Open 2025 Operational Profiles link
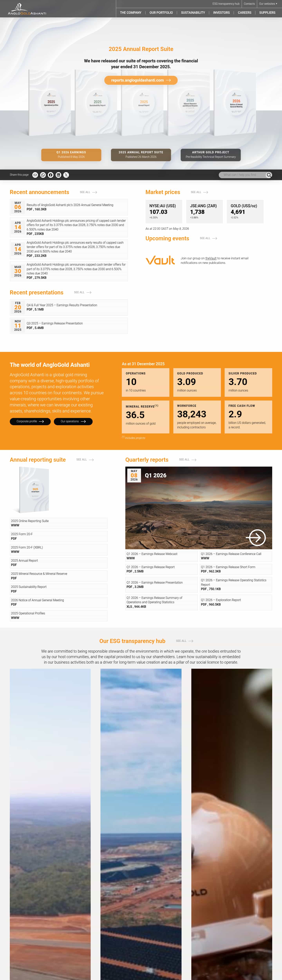Image resolution: width=282 pixels, height=980 pixels. [x=59, y=616]
